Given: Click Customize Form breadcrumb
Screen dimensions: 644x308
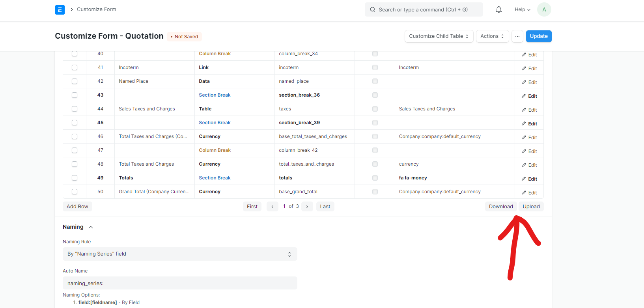Looking at the screenshot, I should coord(97,9).
